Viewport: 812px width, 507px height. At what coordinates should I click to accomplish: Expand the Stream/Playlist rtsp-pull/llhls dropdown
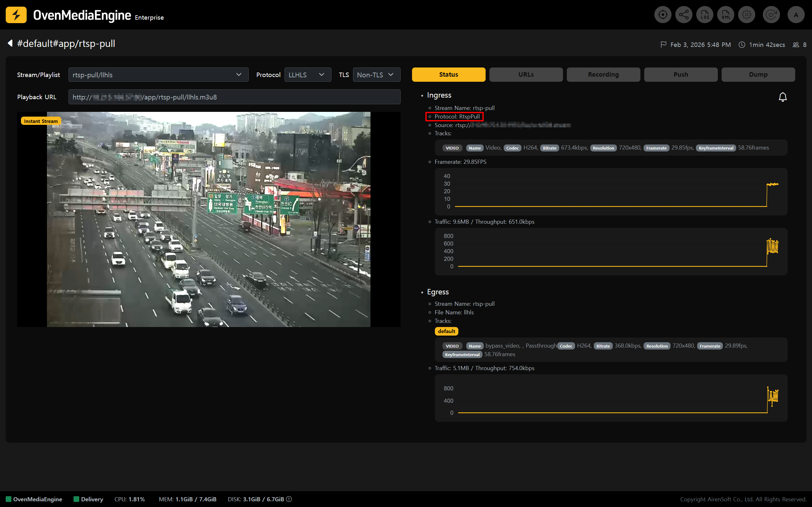pyautogui.click(x=158, y=75)
